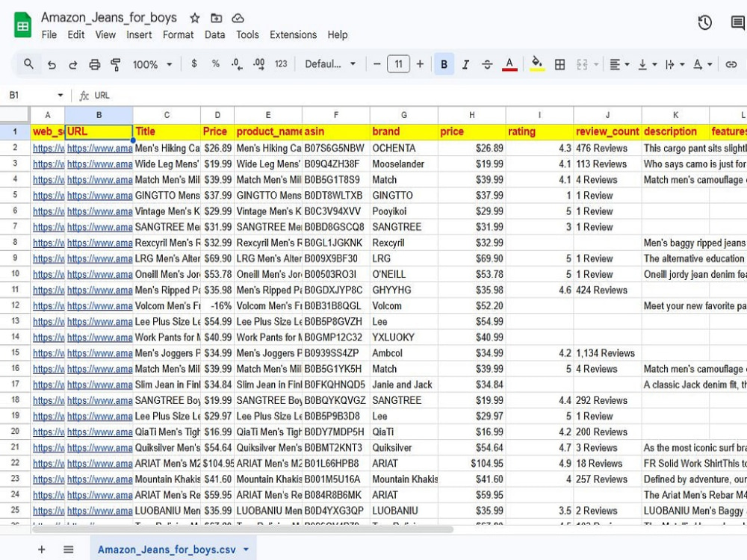The height and width of the screenshot is (560, 747).
Task: Open the Google Sheets home icon
Action: click(x=22, y=25)
